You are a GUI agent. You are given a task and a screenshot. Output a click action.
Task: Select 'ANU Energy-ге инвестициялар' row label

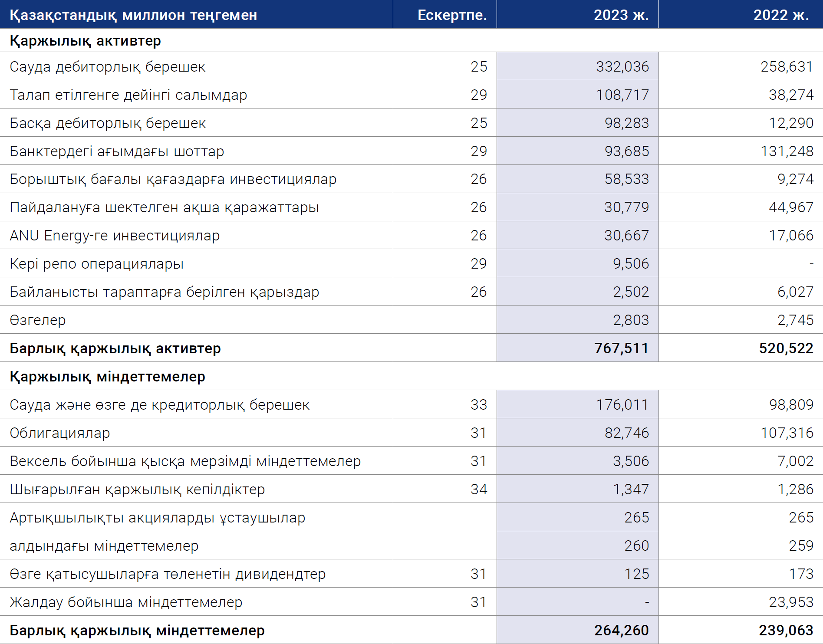(115, 236)
